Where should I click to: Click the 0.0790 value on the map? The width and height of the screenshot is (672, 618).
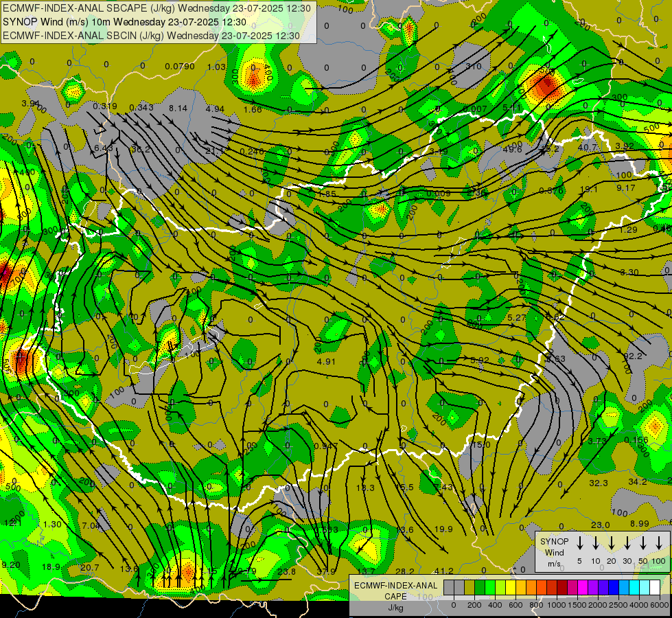click(180, 67)
